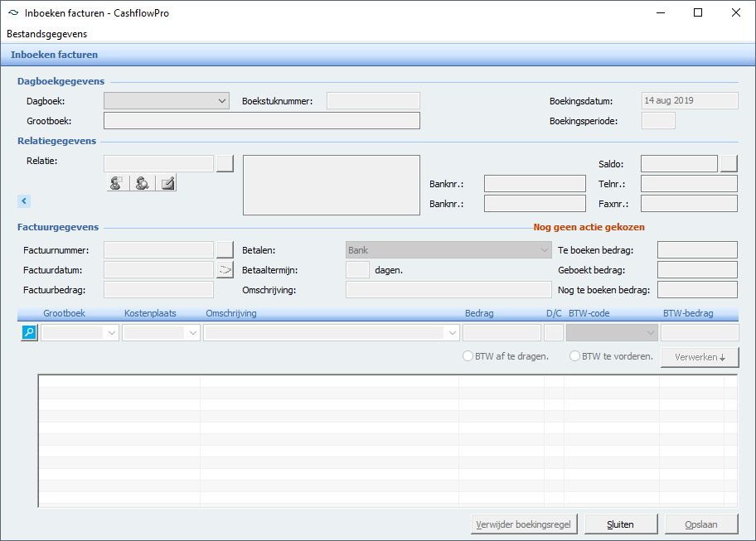Click the 'Nog geen actie gekozen' status text
The image size is (756, 541).
pos(589,227)
